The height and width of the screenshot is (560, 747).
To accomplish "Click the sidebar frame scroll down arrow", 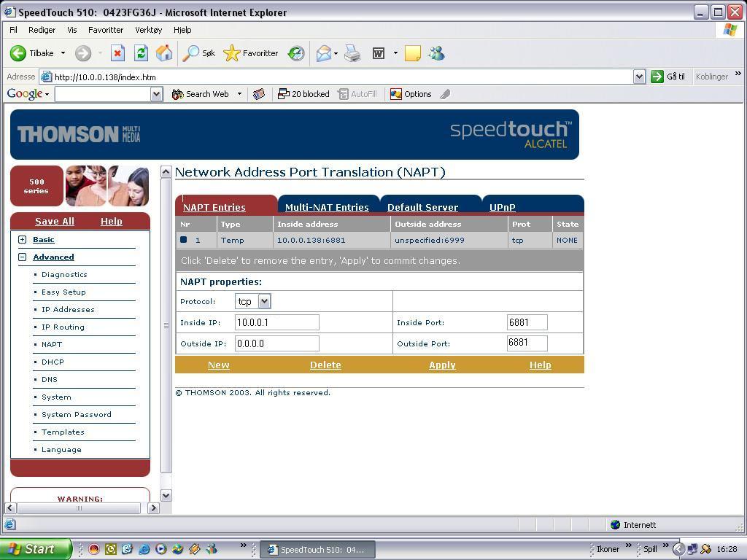I will click(166, 495).
